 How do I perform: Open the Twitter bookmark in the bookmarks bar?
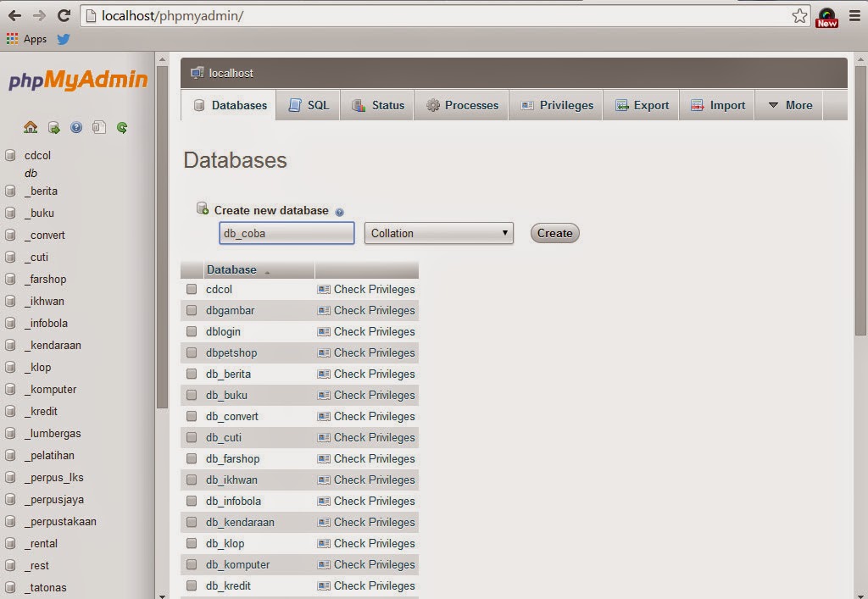click(x=63, y=39)
